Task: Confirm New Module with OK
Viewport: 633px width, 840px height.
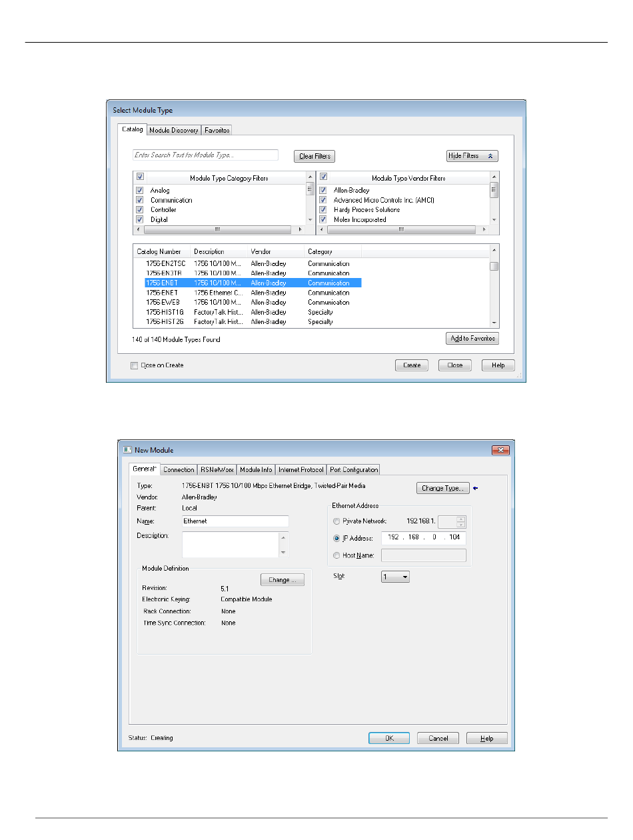Action: click(x=389, y=739)
